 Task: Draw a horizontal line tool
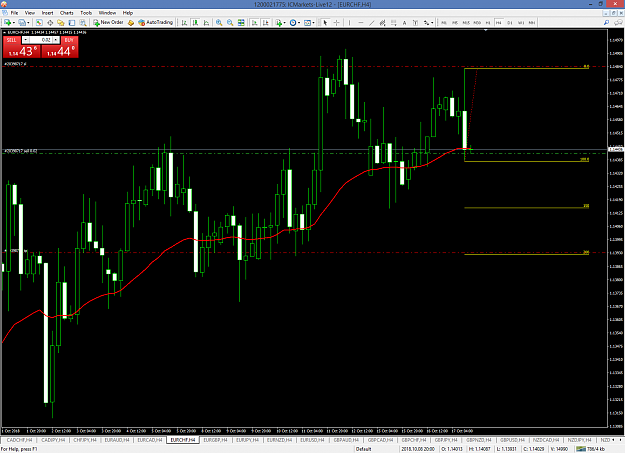[361, 23]
